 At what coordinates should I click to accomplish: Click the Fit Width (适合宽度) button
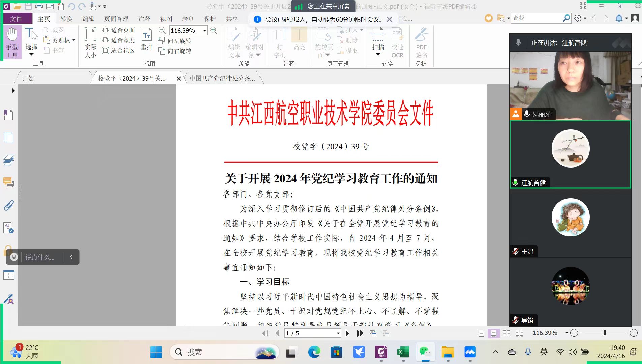[x=119, y=40]
